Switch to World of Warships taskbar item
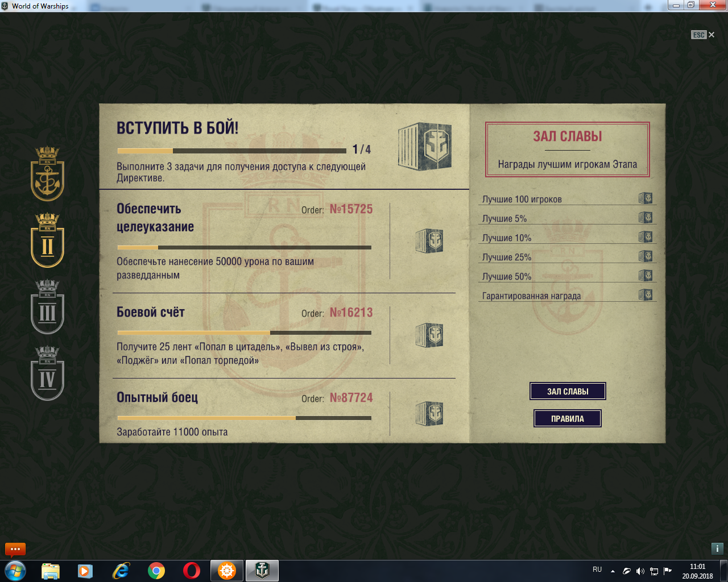The image size is (728, 582). (262, 571)
